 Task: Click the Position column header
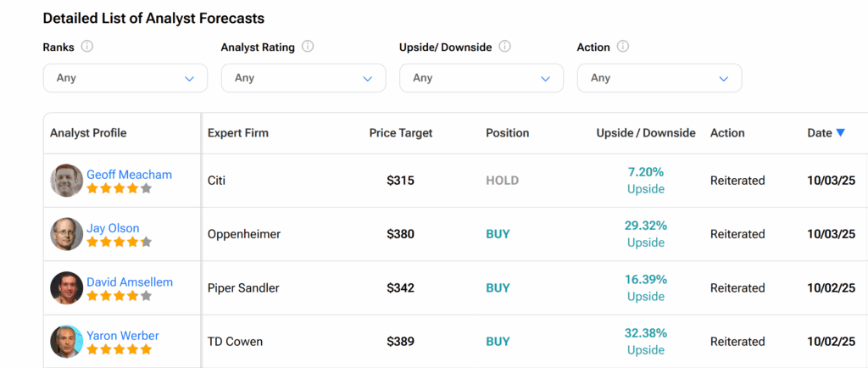[x=507, y=133]
